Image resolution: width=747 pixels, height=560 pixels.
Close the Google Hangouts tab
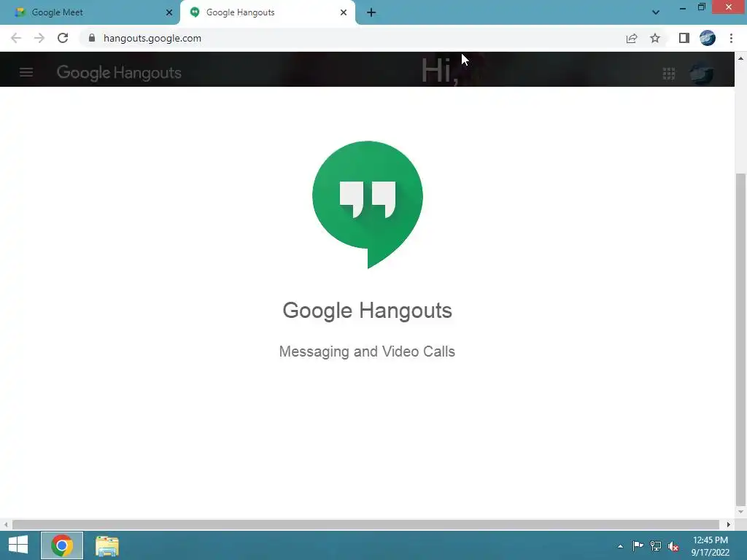[344, 12]
